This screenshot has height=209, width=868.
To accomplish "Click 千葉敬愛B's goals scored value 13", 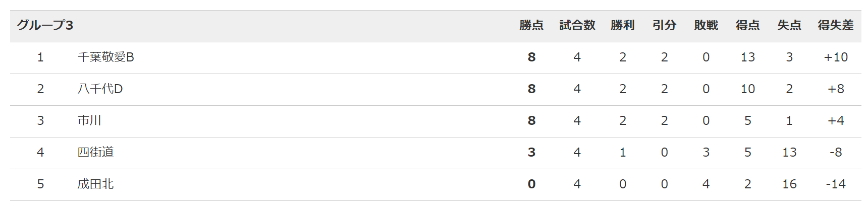I will [x=748, y=57].
